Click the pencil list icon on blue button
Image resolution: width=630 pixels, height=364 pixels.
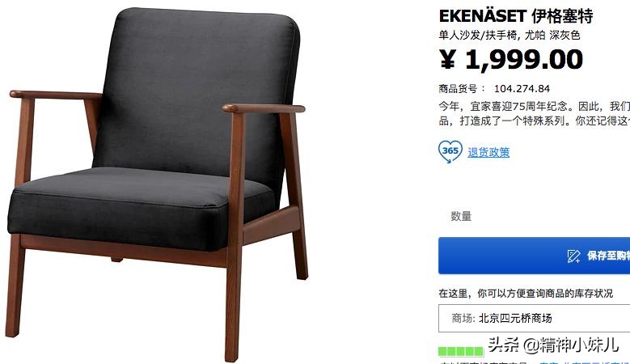pyautogui.click(x=573, y=256)
